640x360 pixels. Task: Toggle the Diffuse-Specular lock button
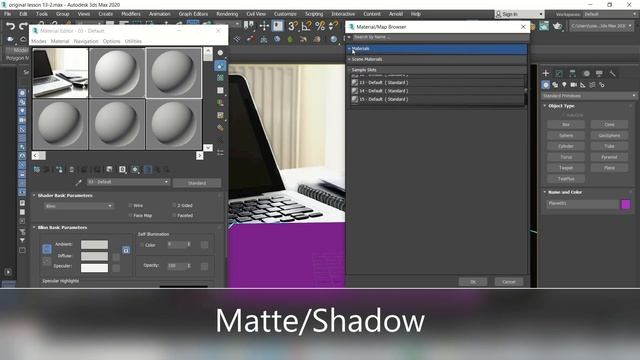[47, 261]
